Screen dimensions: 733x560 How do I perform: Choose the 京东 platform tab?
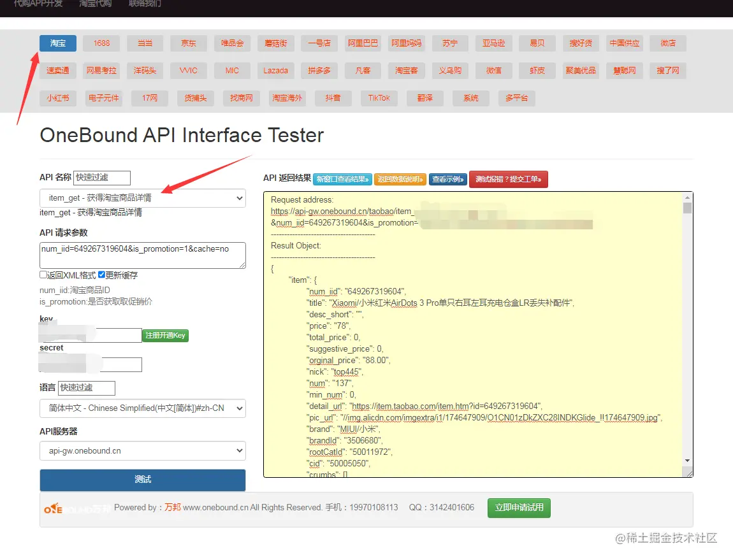pos(189,43)
